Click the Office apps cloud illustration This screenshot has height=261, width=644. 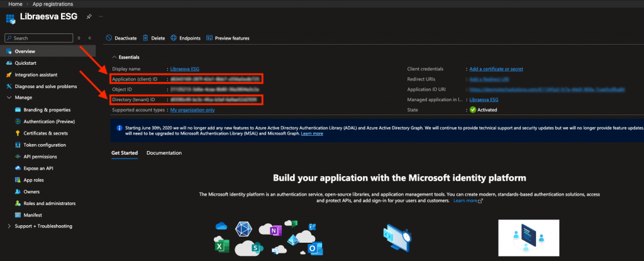coord(269,238)
